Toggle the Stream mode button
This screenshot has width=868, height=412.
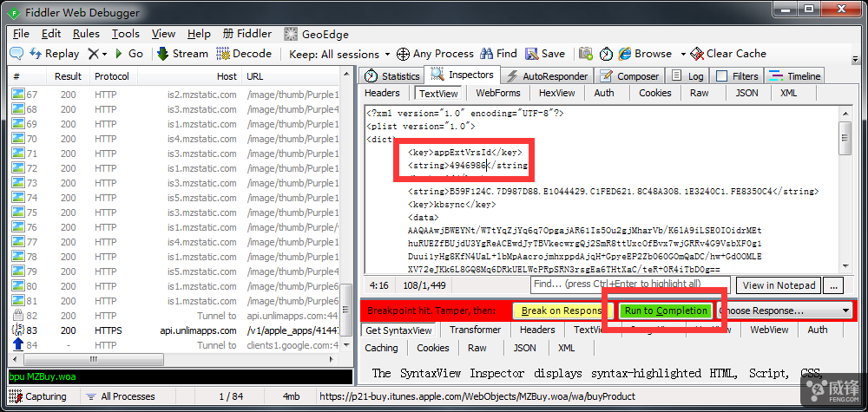182,54
